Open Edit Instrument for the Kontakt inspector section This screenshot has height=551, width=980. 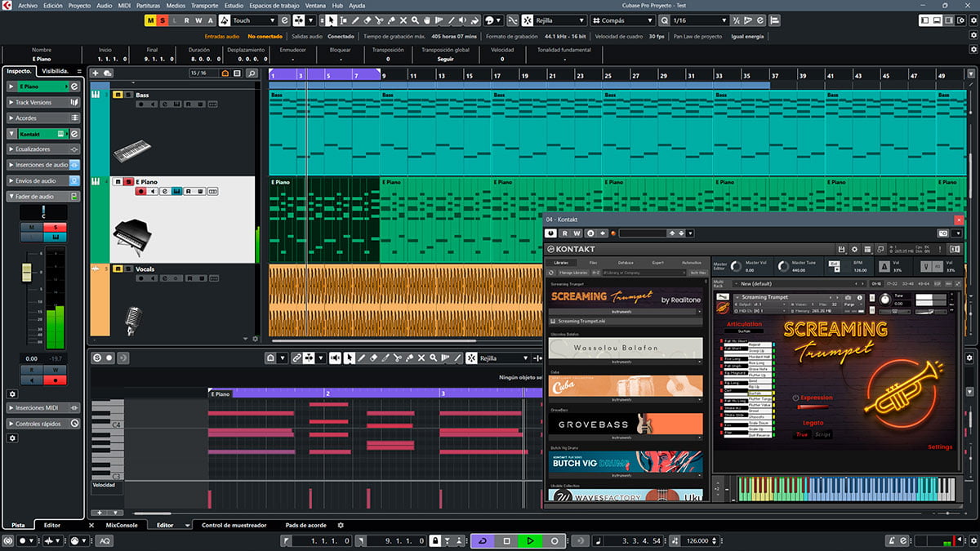[x=74, y=134]
